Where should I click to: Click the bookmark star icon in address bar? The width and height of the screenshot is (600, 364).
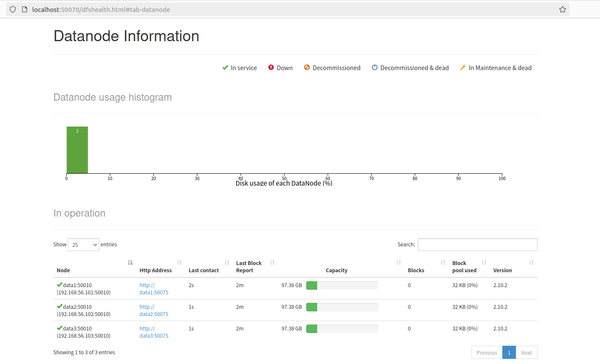562,9
